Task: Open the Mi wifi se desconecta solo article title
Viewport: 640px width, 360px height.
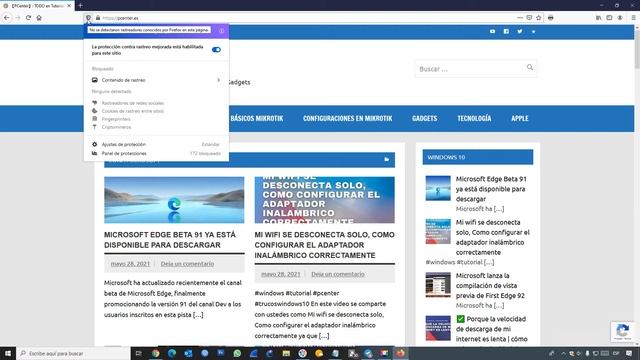Action: pyautogui.click(x=324, y=245)
